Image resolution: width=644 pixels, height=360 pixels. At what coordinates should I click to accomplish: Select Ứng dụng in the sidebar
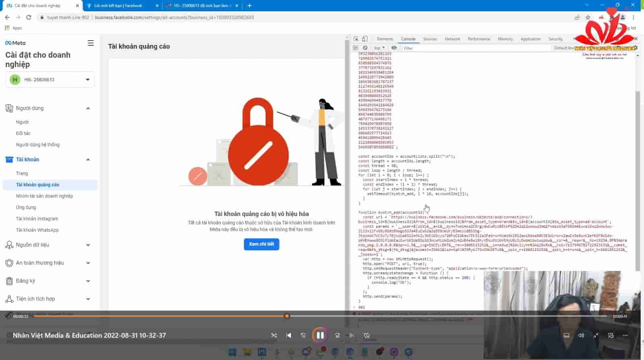tap(26, 207)
